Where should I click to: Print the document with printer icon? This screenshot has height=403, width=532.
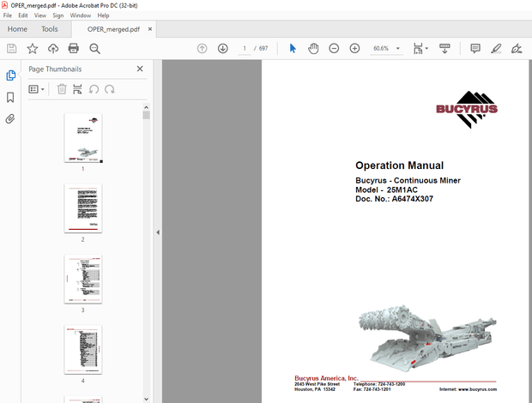[74, 49]
